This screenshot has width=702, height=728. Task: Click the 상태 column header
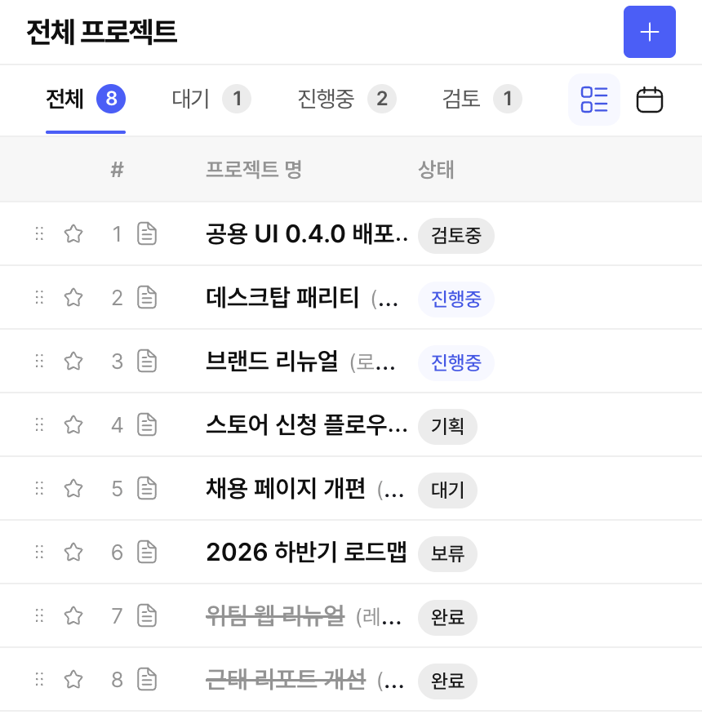pos(436,169)
